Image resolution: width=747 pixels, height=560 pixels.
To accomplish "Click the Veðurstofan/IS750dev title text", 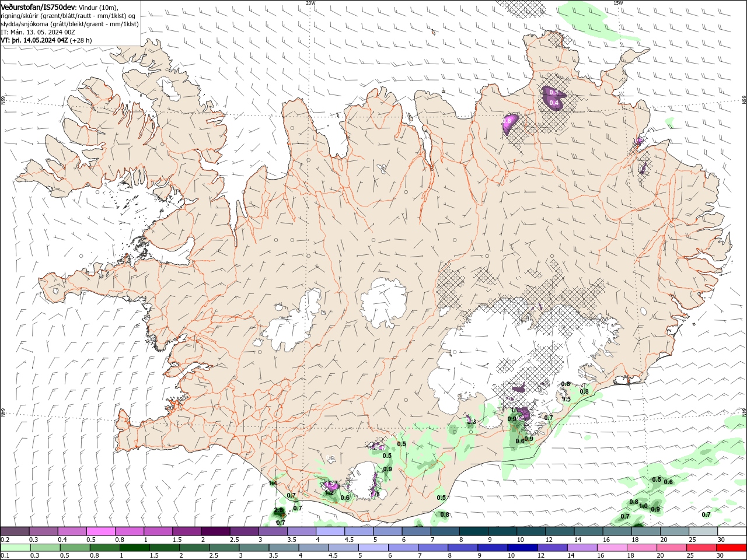I will pos(38,7).
